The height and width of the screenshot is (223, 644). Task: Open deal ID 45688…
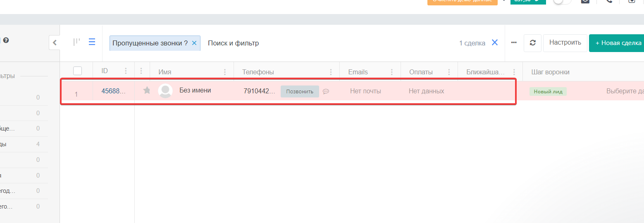click(113, 91)
